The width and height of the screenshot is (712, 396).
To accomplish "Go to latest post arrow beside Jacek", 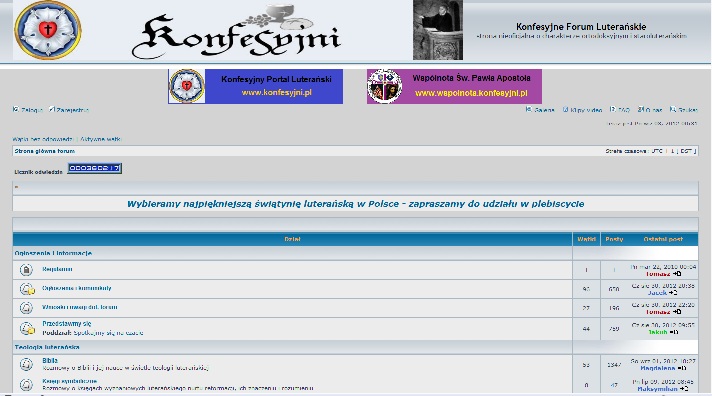I will (673, 293).
